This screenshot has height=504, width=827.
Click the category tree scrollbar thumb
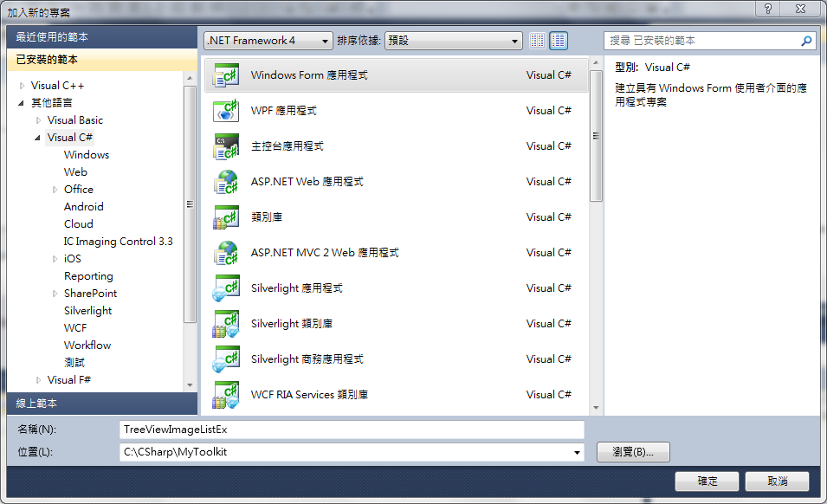click(190, 204)
